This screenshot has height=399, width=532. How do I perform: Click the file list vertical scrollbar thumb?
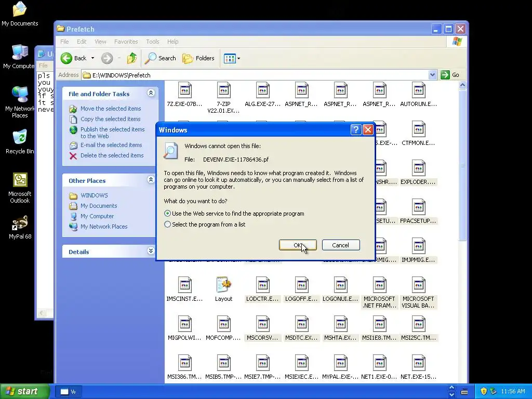click(462, 165)
